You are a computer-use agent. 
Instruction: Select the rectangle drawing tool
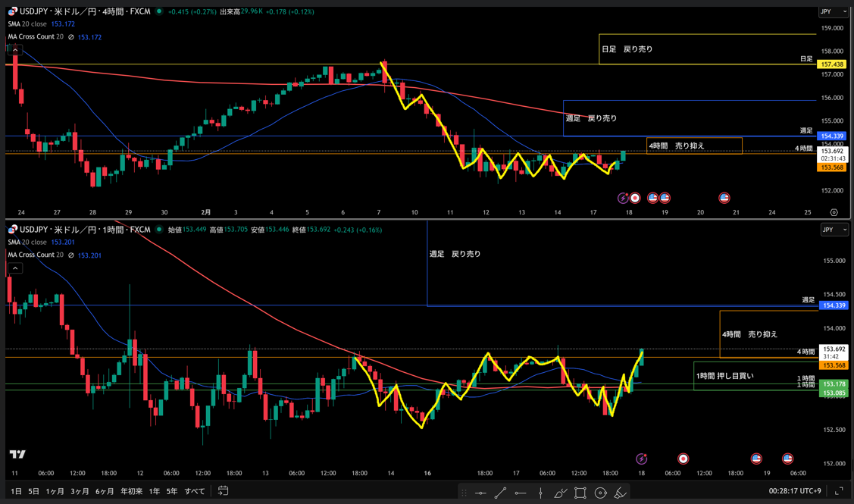(x=580, y=493)
